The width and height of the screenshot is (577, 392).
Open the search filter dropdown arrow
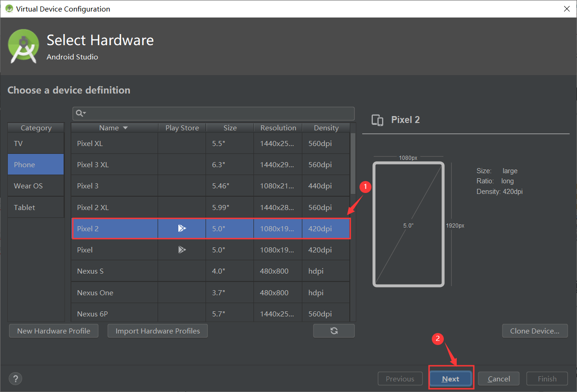(84, 114)
